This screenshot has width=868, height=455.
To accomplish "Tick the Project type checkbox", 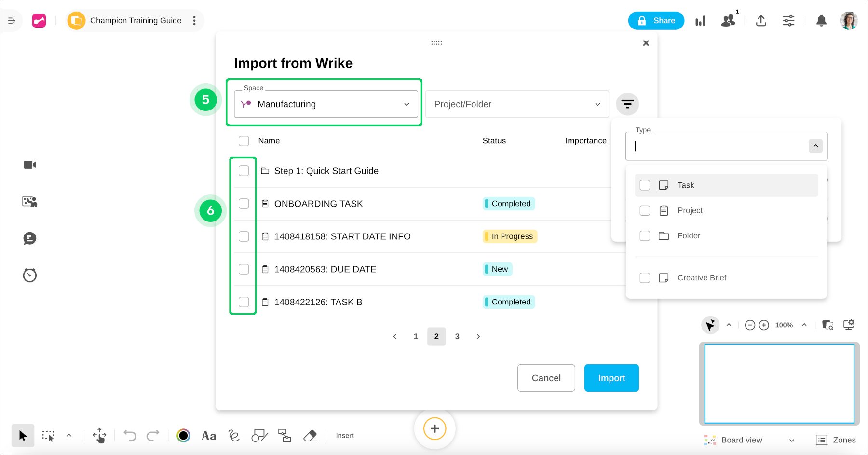I will point(645,210).
